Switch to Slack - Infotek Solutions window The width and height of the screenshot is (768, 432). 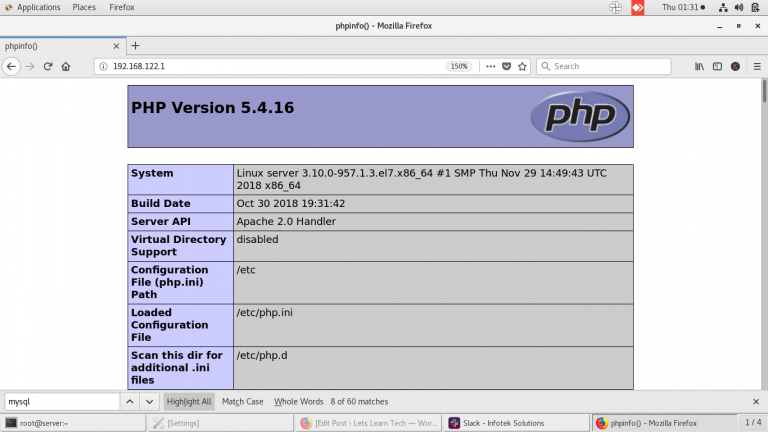[x=517, y=423]
